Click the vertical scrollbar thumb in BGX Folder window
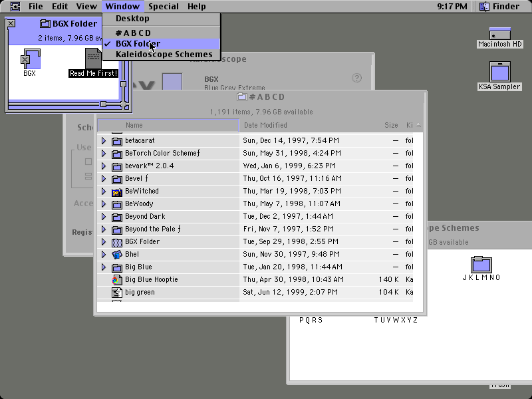 [x=124, y=84]
